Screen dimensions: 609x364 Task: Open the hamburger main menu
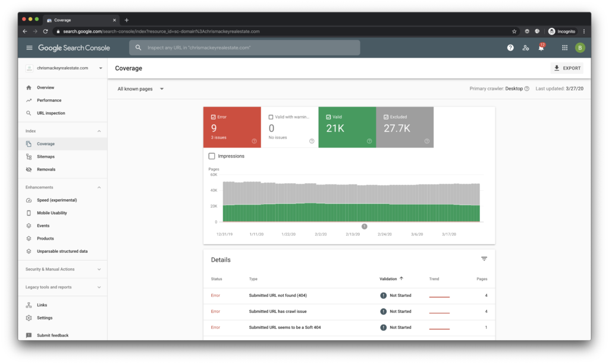click(x=29, y=48)
